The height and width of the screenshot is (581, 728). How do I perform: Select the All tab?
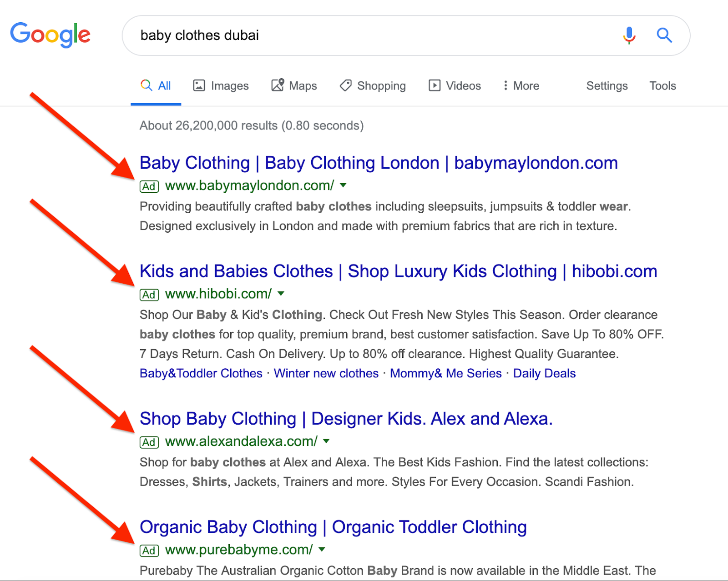coord(156,86)
